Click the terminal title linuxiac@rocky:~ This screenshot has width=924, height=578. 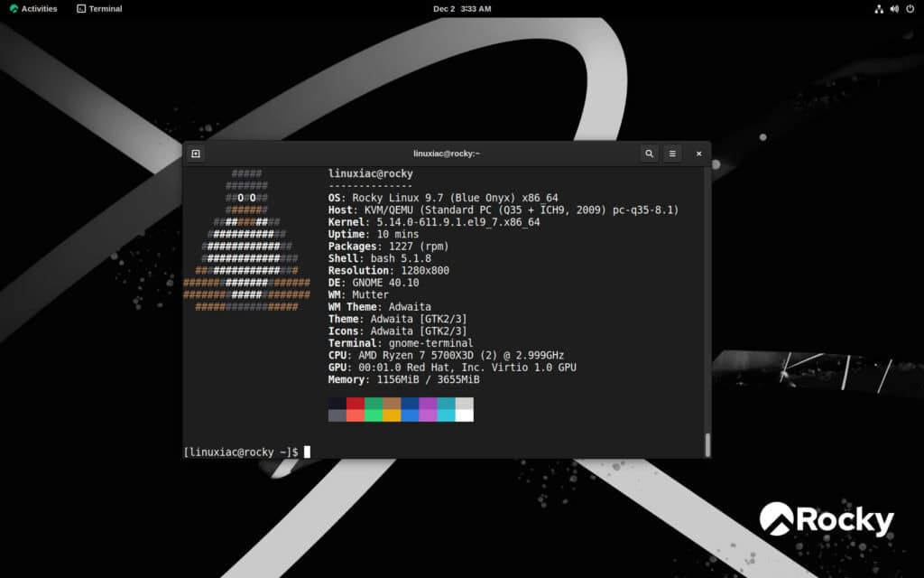click(447, 154)
